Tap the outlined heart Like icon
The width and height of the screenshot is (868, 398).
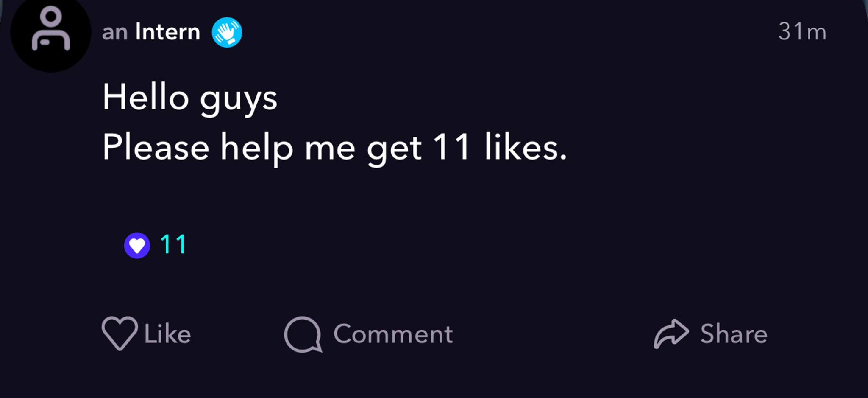click(x=120, y=334)
